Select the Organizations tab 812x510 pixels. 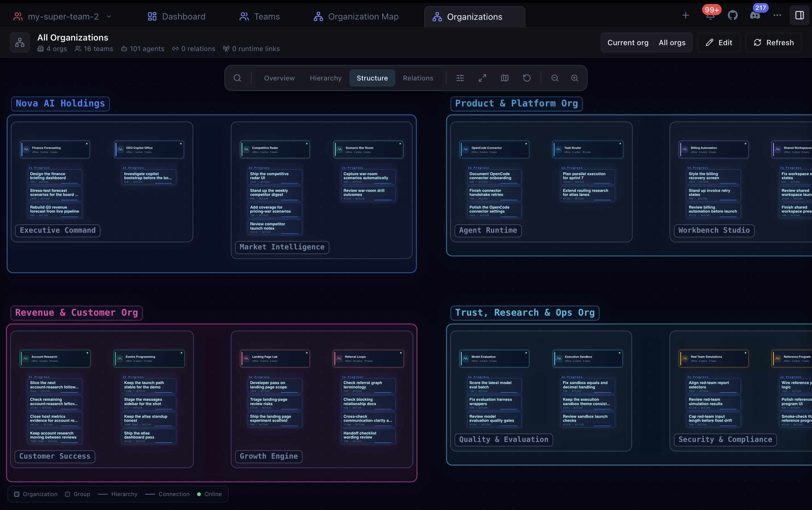tap(474, 17)
